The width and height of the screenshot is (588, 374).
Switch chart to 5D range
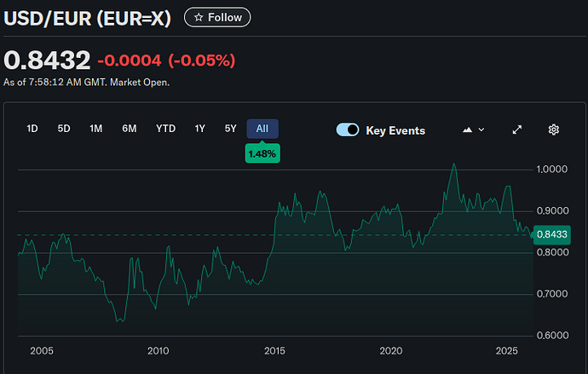coord(64,129)
